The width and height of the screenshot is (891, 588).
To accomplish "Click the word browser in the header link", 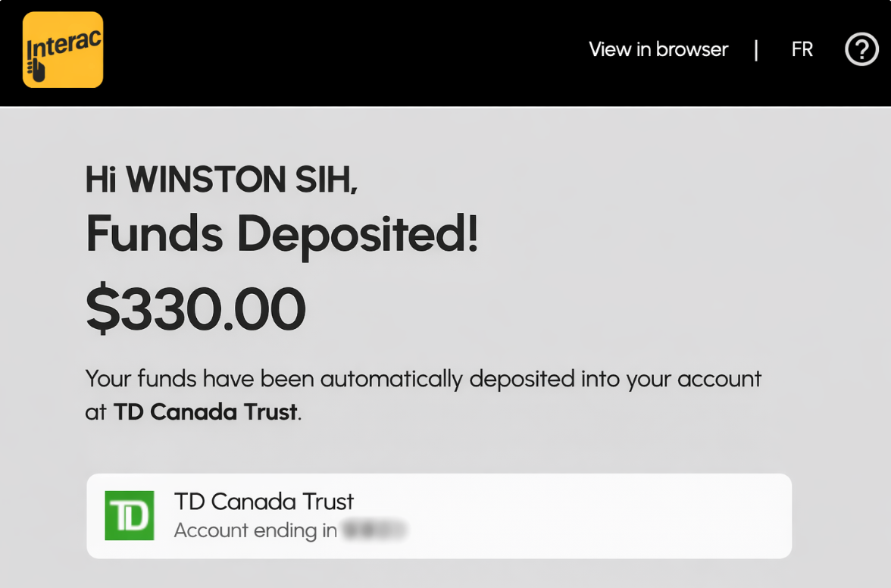I will [x=692, y=50].
